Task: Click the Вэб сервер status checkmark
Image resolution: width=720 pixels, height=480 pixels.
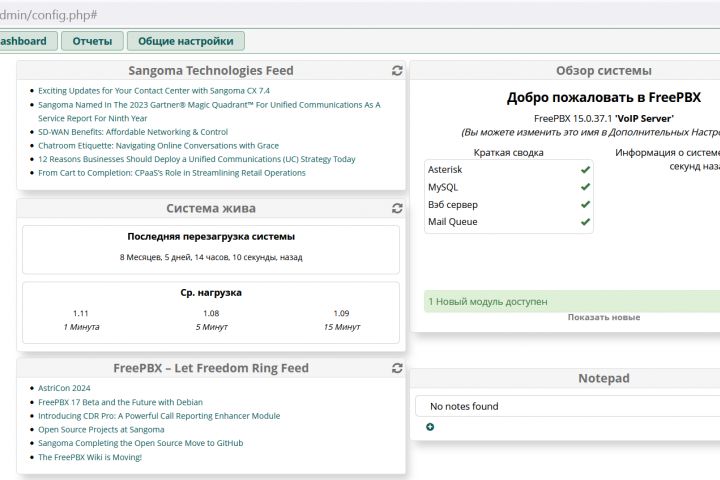Action: (x=585, y=204)
